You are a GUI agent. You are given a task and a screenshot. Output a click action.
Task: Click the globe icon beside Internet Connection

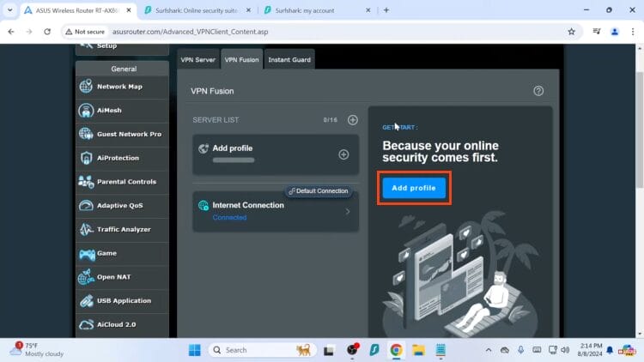(x=204, y=205)
